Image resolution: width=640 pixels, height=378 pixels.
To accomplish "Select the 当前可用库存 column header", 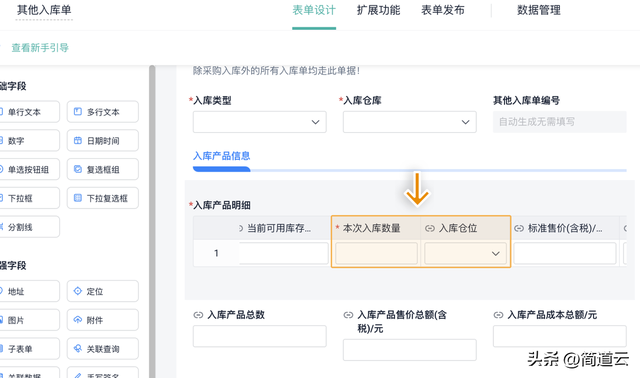I will click(x=284, y=228).
